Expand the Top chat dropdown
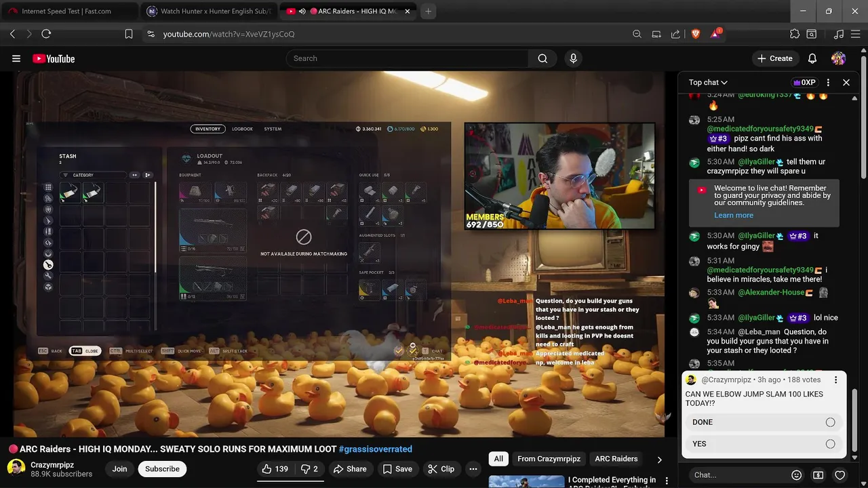 [x=708, y=82]
